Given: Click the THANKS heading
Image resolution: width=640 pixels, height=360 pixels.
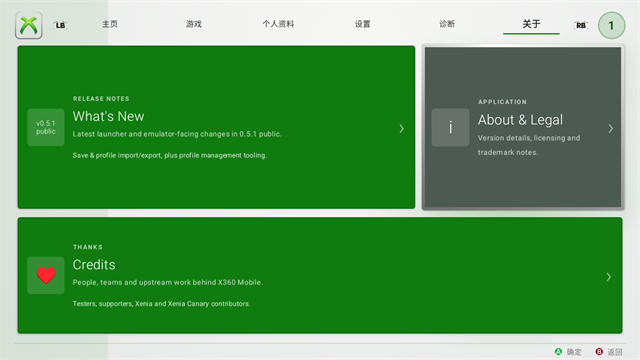Looking at the screenshot, I should pyautogui.click(x=88, y=247).
